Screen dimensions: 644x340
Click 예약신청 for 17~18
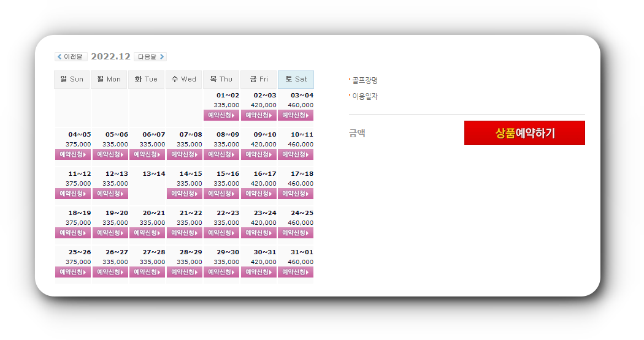click(296, 194)
